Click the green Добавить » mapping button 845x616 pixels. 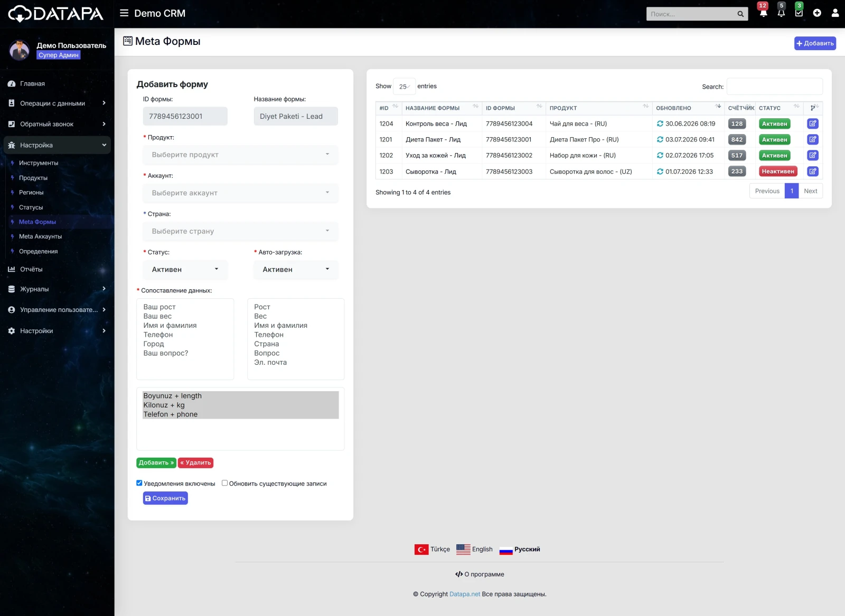click(x=156, y=463)
